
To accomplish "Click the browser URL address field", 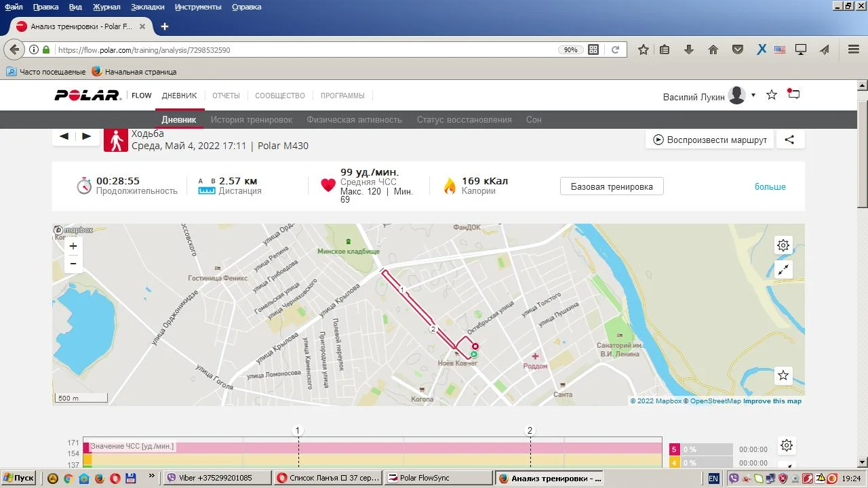I will [x=305, y=49].
